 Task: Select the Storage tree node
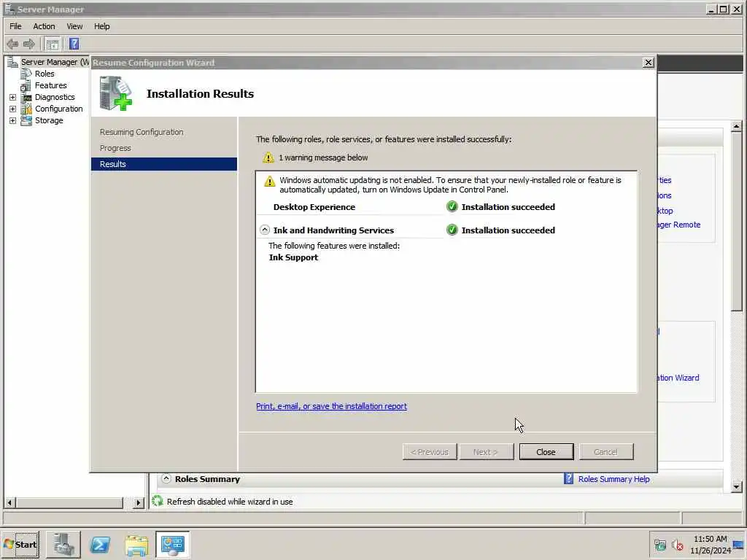49,120
